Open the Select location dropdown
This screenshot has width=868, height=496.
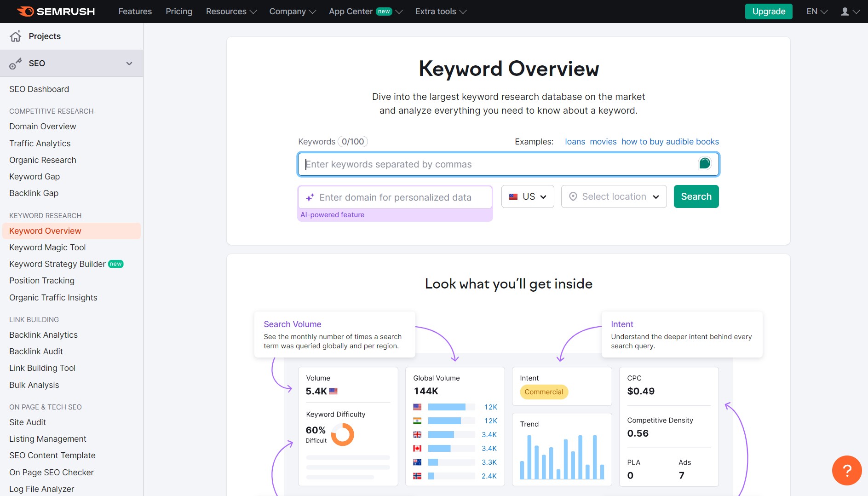pos(614,196)
